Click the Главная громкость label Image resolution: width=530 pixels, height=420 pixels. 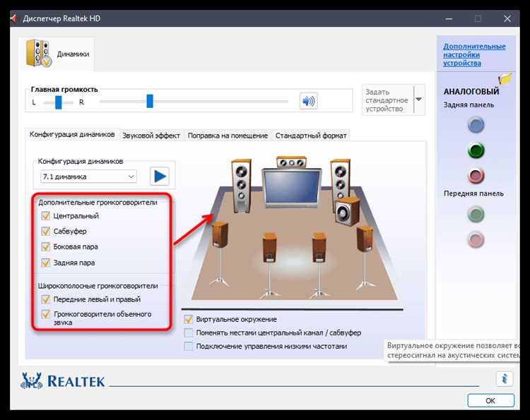(x=64, y=90)
